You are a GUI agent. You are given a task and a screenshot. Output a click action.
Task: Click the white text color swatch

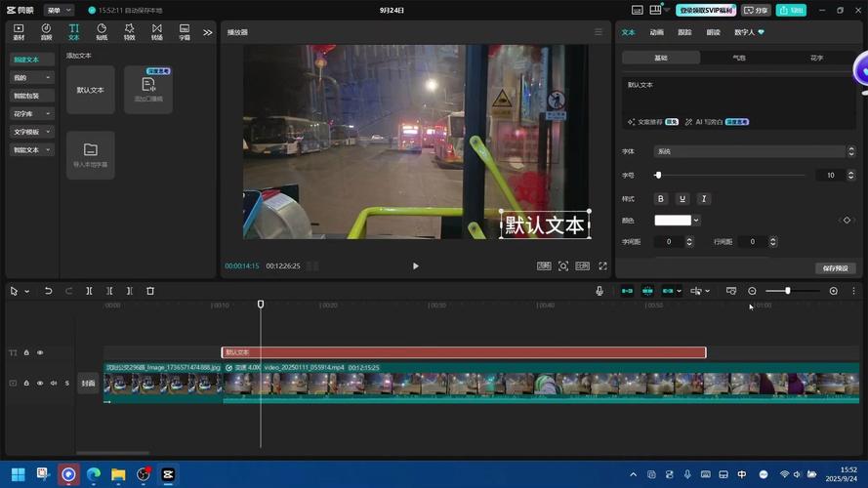coord(673,221)
